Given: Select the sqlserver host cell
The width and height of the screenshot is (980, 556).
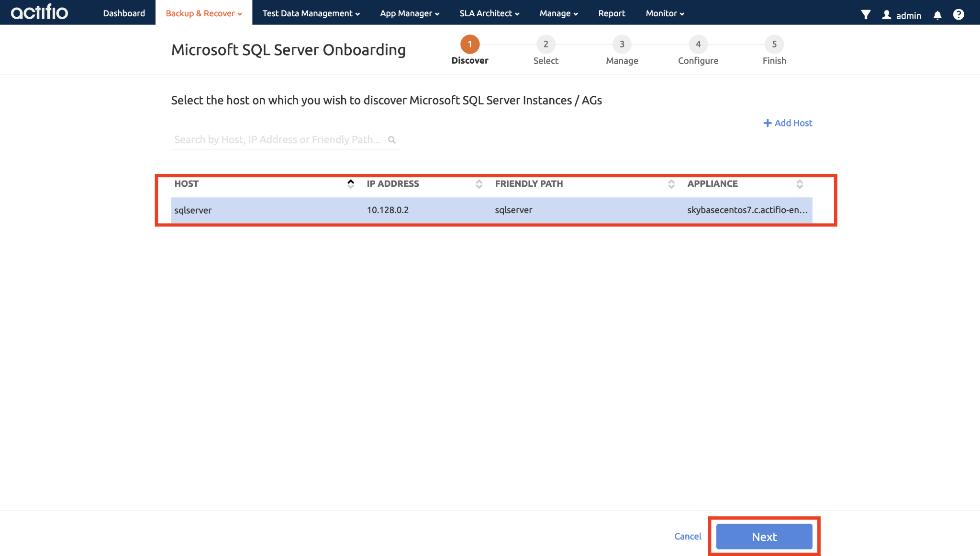Looking at the screenshot, I should 193,210.
